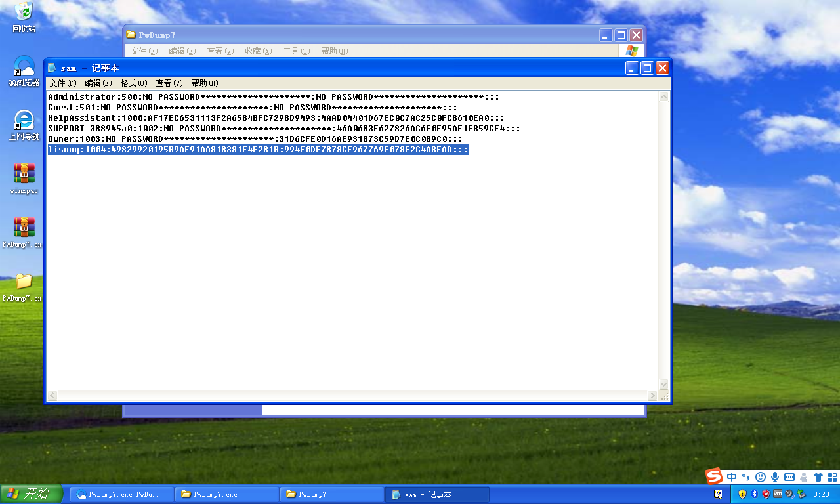Click the Owner:1003 hash line
Screen dimensions: 840x504
[255, 139]
